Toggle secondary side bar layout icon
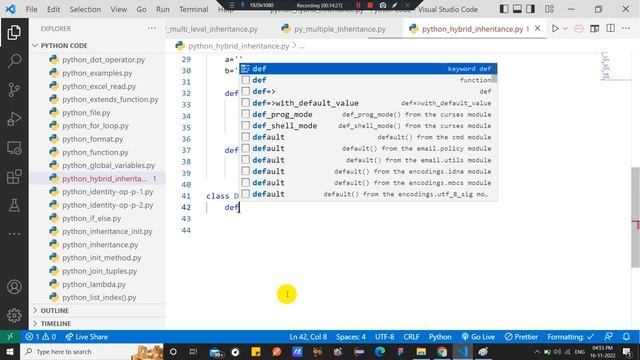The width and height of the screenshot is (640, 360). coord(530,9)
